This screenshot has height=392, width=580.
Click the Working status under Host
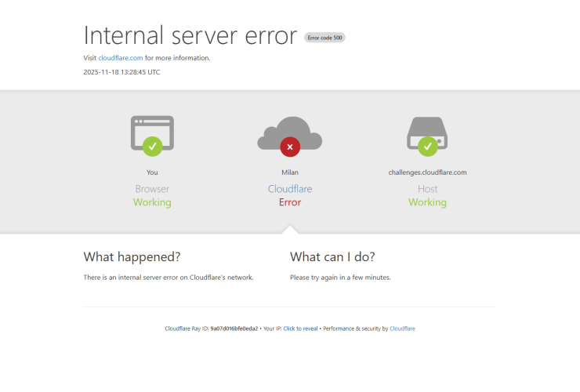pos(428,202)
